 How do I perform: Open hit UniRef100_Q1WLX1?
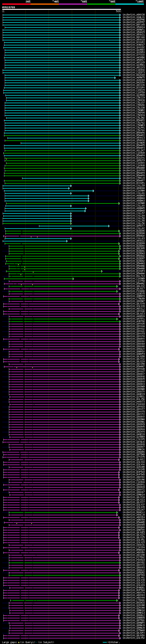(x=134, y=17)
